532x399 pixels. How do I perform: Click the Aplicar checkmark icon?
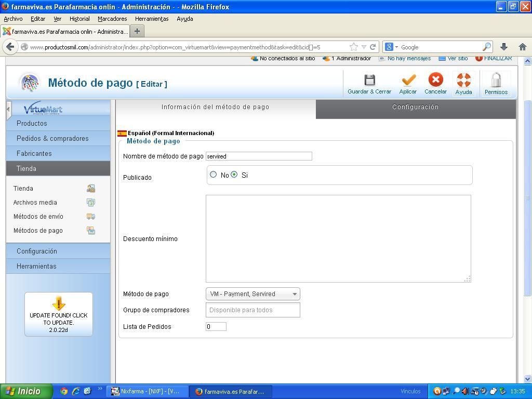[408, 80]
